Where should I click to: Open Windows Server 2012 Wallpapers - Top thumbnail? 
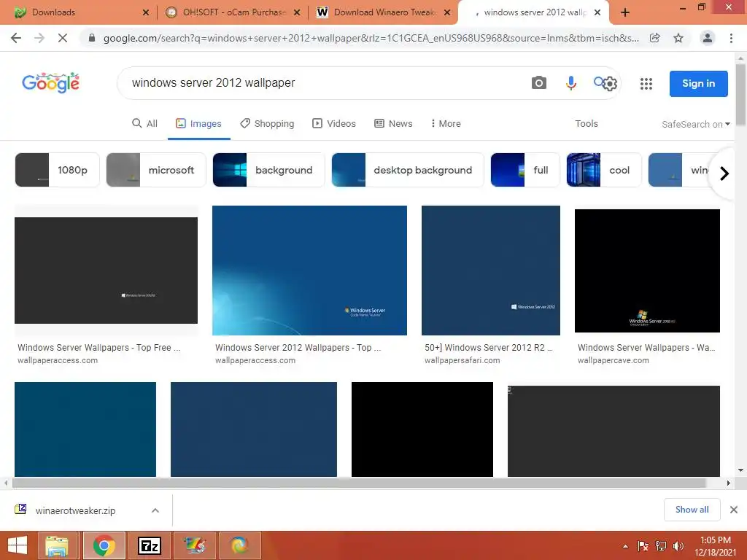point(309,271)
